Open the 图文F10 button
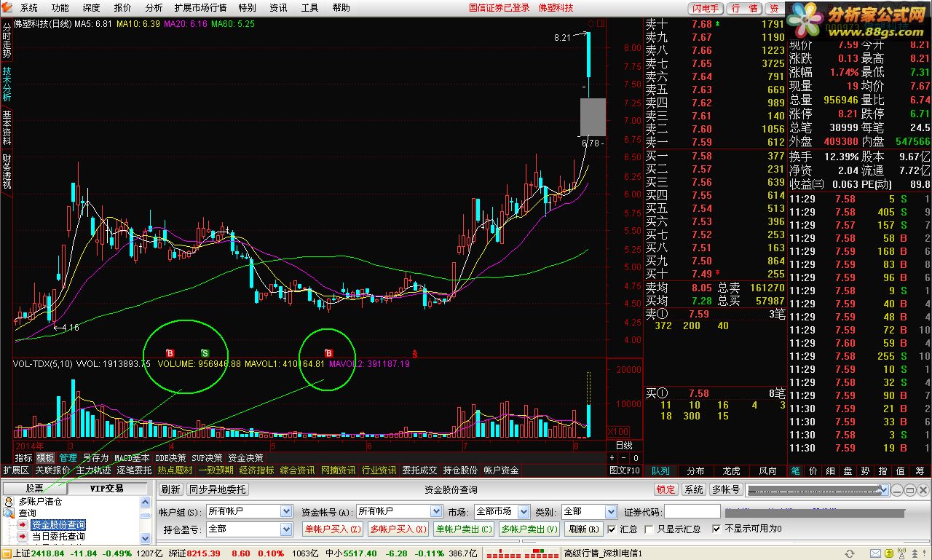The width and height of the screenshot is (932, 560). pos(625,470)
